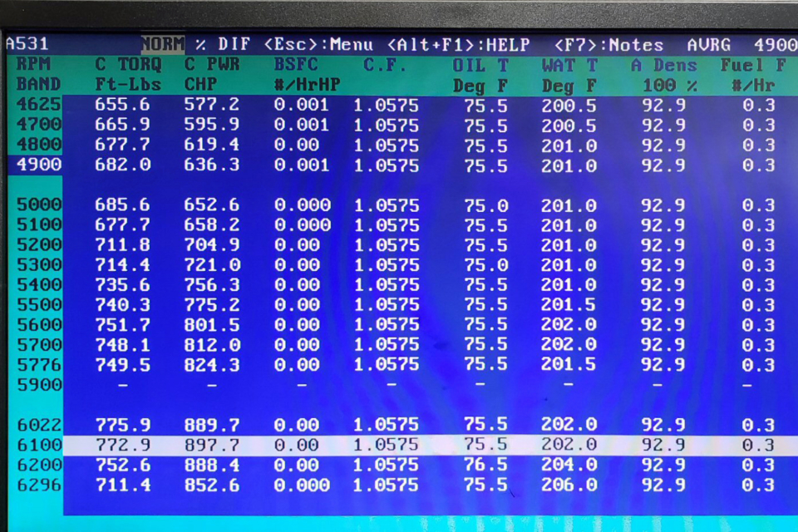
Task: Select the BSFC column header
Action: click(307, 74)
